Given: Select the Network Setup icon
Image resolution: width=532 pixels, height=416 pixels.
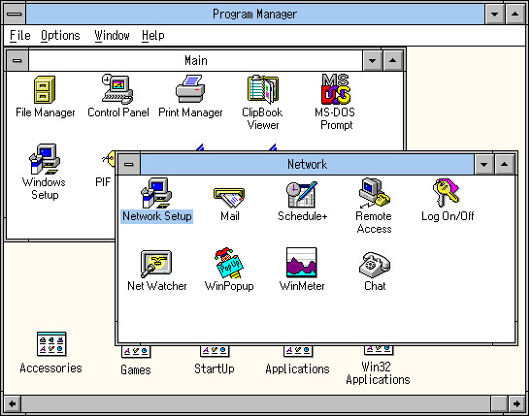Looking at the screenshot, I should [156, 193].
